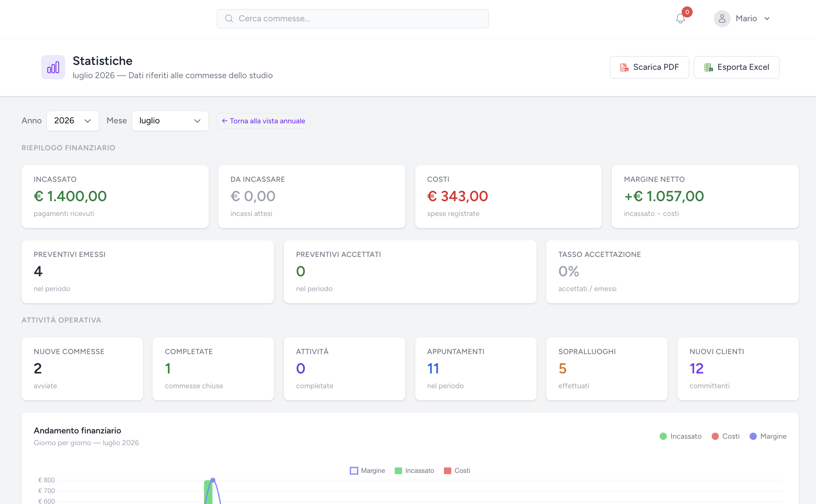
Task: Toggle Margine series in chart legend
Action: pos(367,471)
